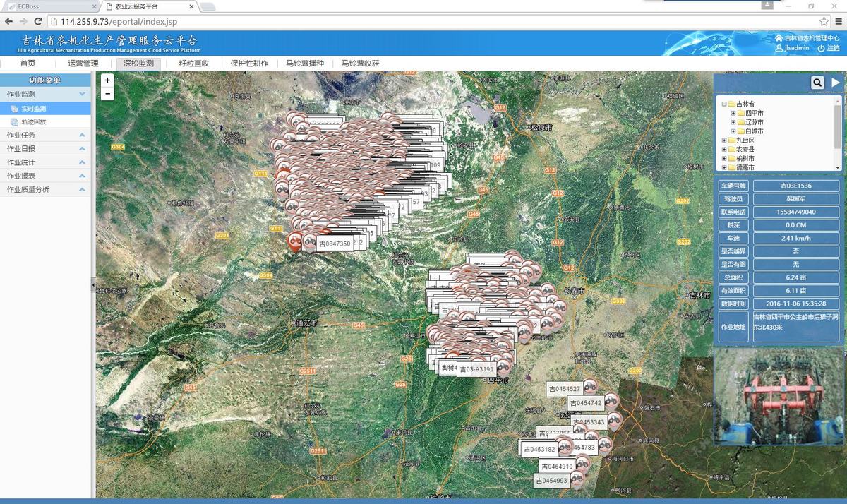Expand the 九台区 tree node

[724, 140]
